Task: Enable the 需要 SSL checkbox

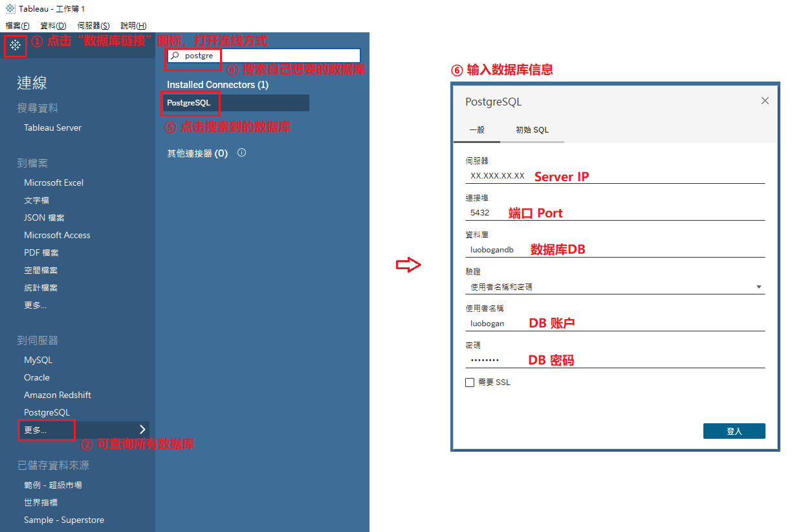Action: pos(469,382)
